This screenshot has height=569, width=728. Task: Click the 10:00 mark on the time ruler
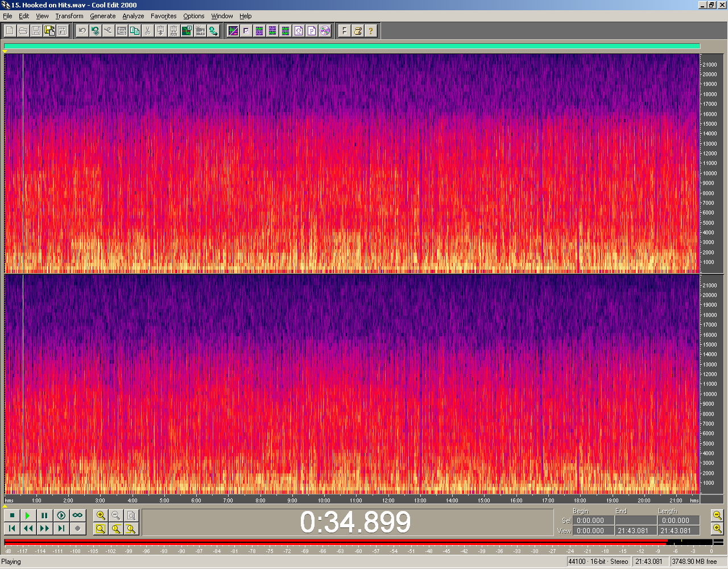(324, 501)
